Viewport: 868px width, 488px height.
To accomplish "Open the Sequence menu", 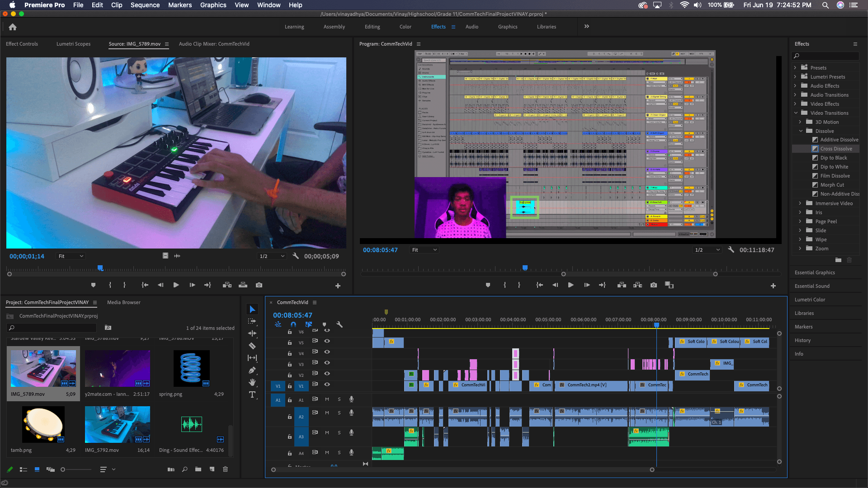I will pyautogui.click(x=145, y=5).
